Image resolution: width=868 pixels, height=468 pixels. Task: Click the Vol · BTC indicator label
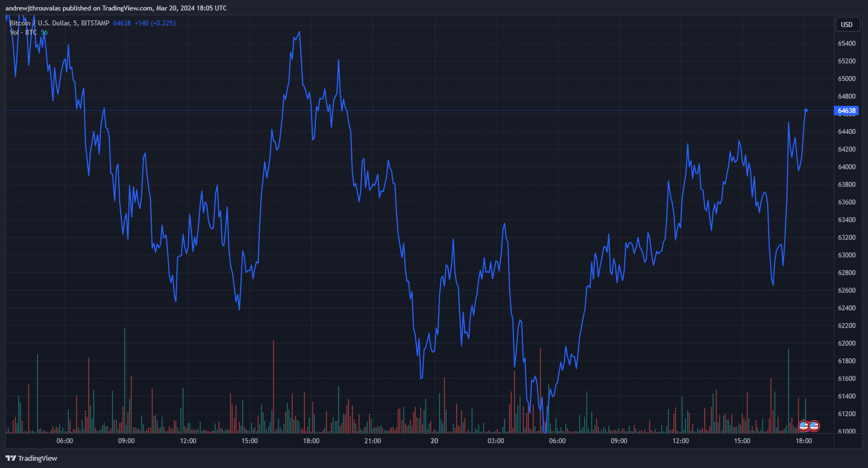coord(23,33)
